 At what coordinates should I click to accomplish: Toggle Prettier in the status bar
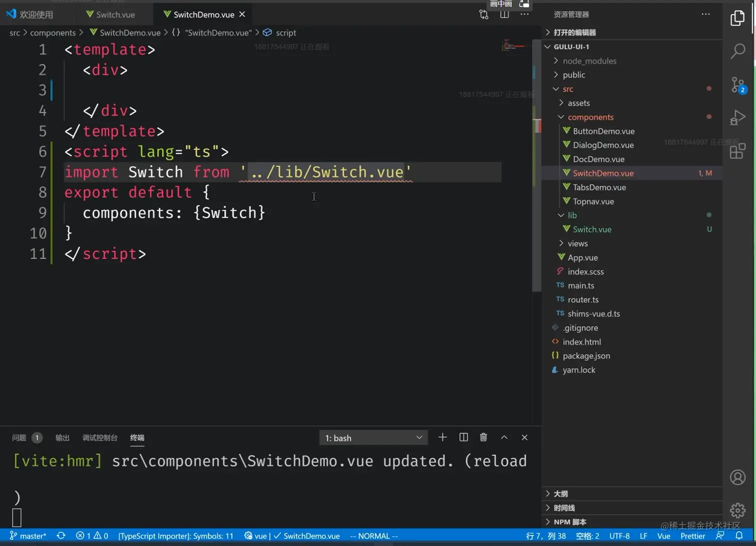click(x=692, y=536)
